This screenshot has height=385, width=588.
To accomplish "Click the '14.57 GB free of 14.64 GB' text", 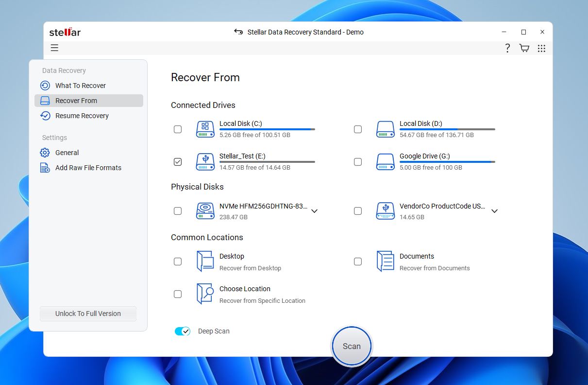I will [255, 168].
